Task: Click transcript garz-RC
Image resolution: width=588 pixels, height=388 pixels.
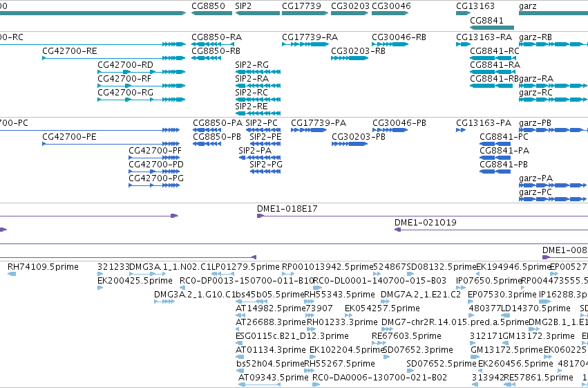Action: [553, 100]
